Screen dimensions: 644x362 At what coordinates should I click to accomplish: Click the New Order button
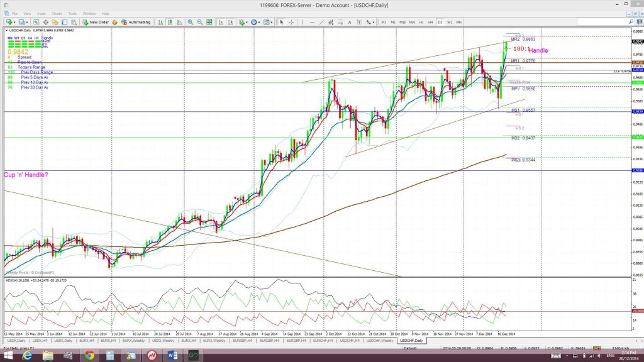[96, 22]
